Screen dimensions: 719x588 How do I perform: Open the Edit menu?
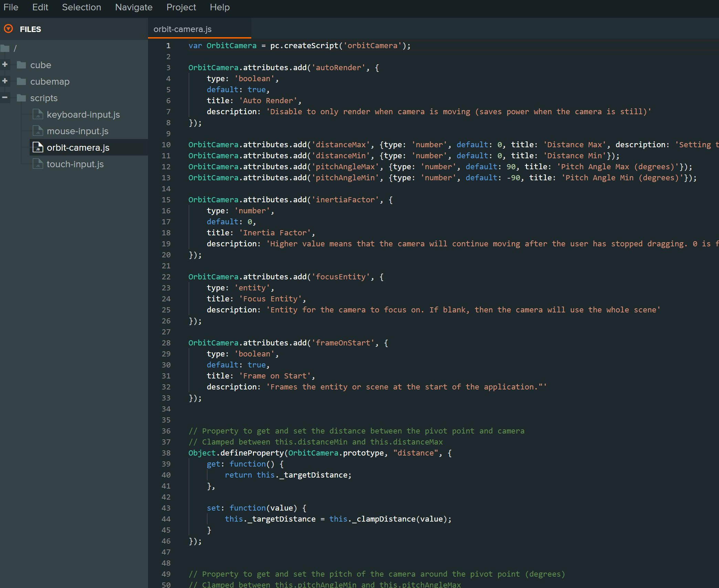pyautogui.click(x=40, y=7)
